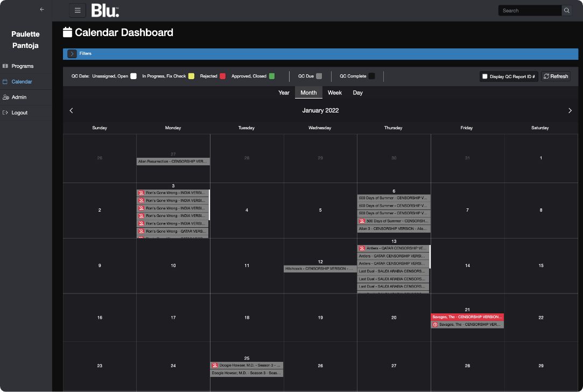Click the red Rejected color swatch
Screen dimensions: 583x392
click(222, 76)
